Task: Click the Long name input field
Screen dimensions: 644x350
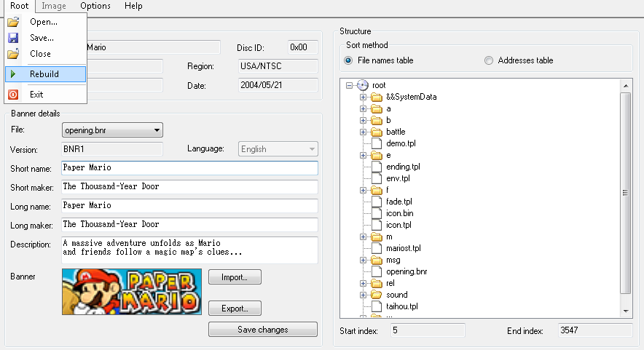Action: point(189,206)
